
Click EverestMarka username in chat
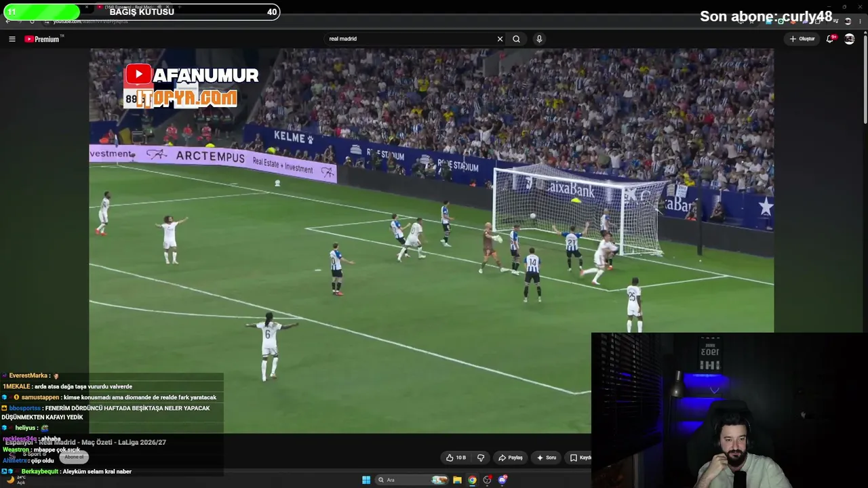28,375
